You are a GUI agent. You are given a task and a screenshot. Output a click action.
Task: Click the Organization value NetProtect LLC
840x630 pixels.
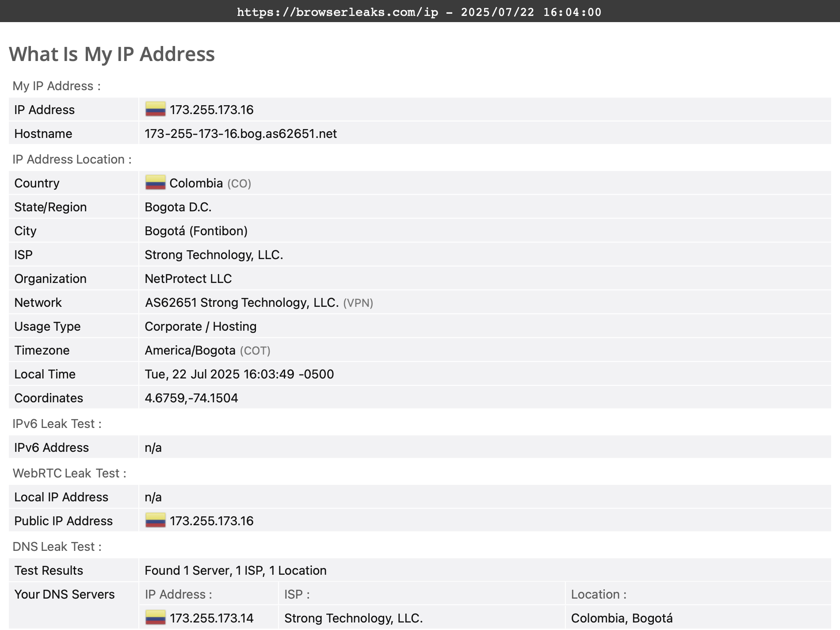click(x=188, y=279)
